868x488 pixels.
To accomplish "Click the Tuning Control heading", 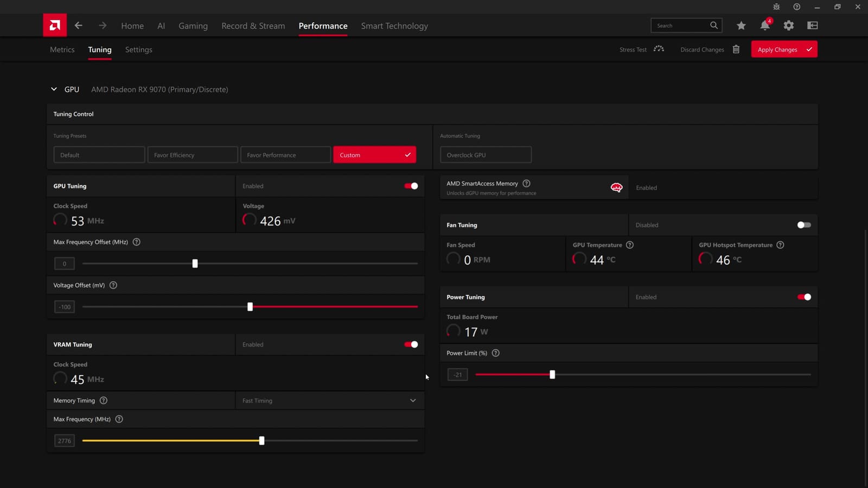I will (73, 114).
